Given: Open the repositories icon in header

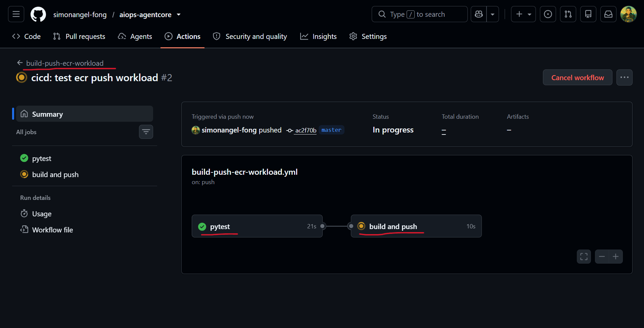Looking at the screenshot, I should (588, 14).
